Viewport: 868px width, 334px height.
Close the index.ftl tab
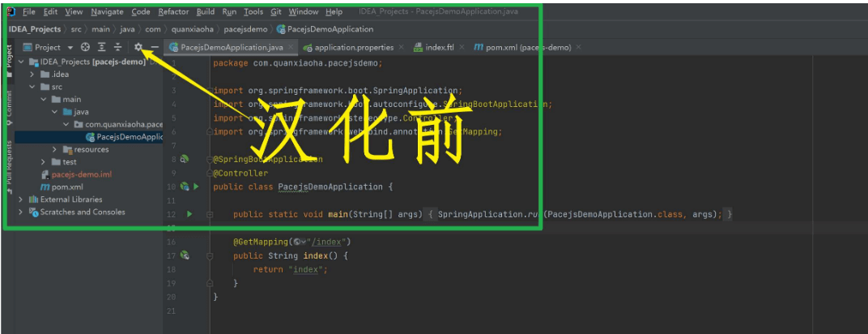point(462,48)
